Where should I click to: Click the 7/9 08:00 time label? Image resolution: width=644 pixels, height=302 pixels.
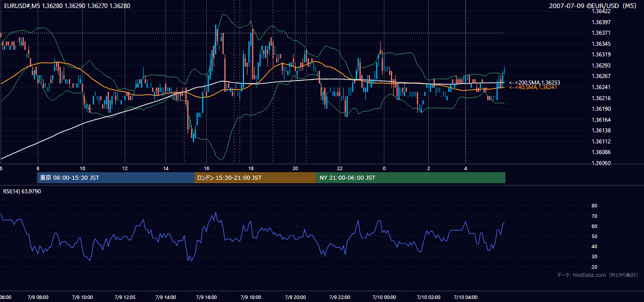coord(38,297)
